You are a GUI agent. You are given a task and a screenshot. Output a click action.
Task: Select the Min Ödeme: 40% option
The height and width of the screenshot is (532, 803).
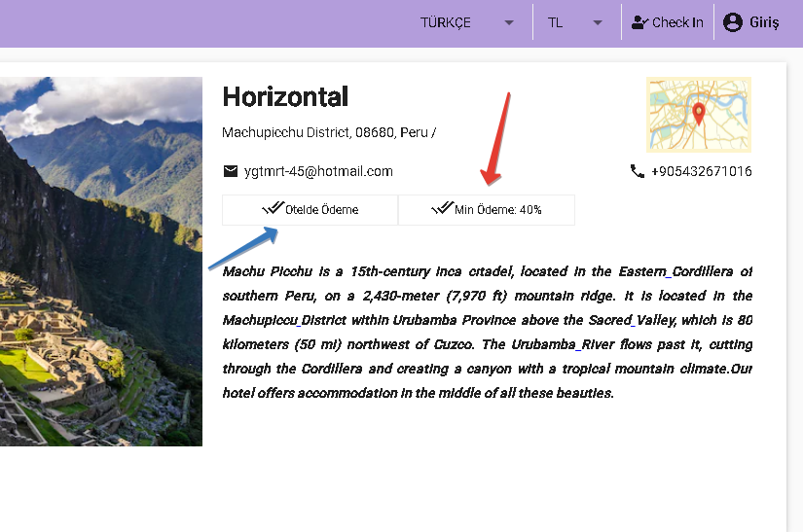(x=487, y=210)
